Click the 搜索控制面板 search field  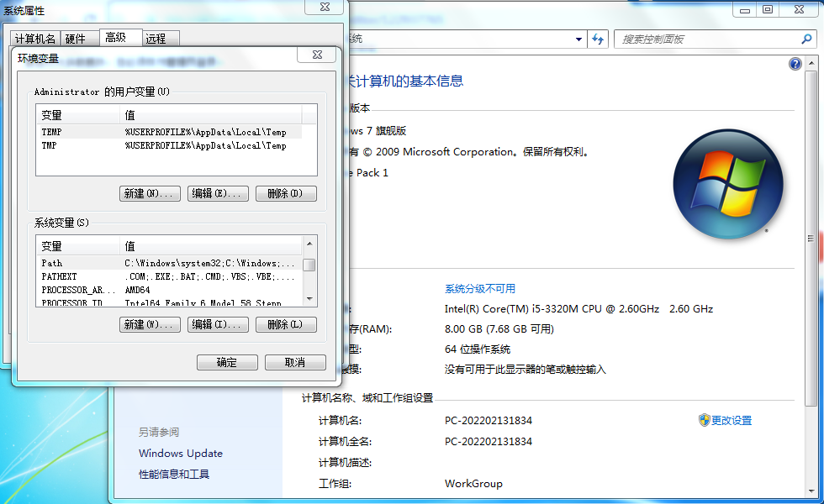708,39
